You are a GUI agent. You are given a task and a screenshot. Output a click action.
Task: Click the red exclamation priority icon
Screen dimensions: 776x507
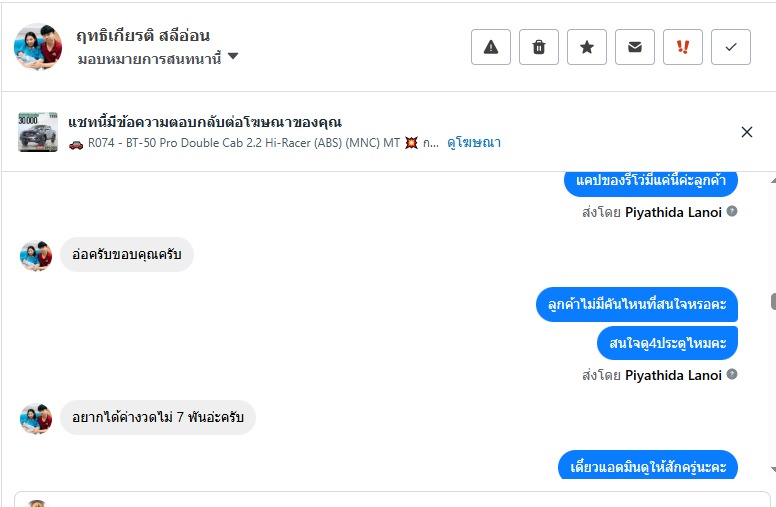tap(683, 47)
